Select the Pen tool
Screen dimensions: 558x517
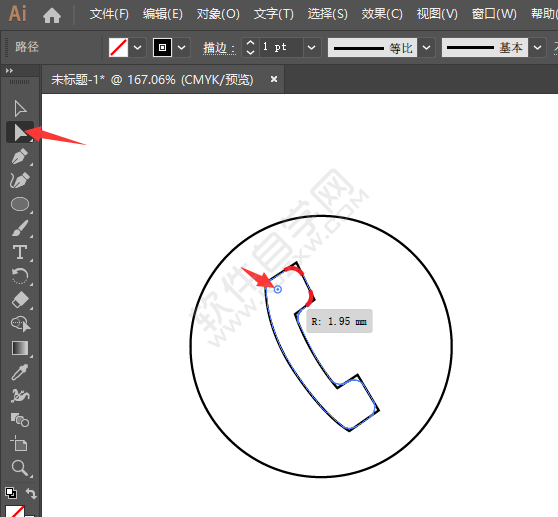point(20,157)
